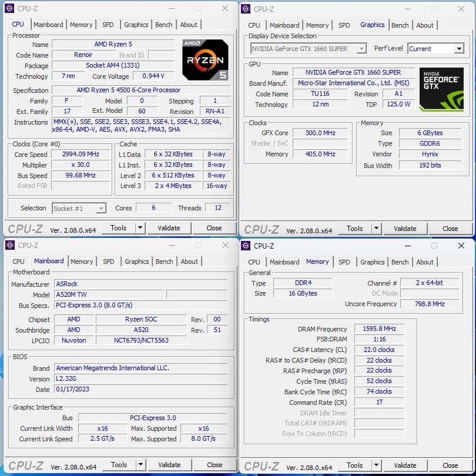The height and width of the screenshot is (476, 476).
Task: Show the About tab in the Memory-tab window
Action: 425,262
